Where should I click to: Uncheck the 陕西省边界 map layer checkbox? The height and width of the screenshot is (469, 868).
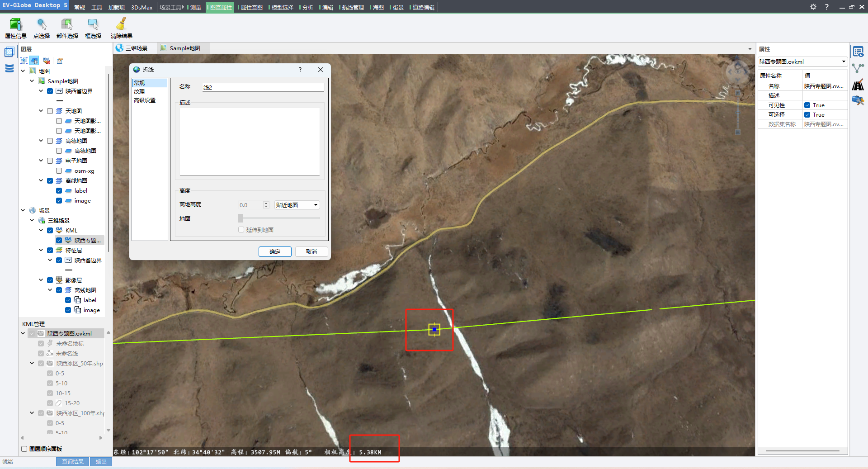click(x=50, y=91)
